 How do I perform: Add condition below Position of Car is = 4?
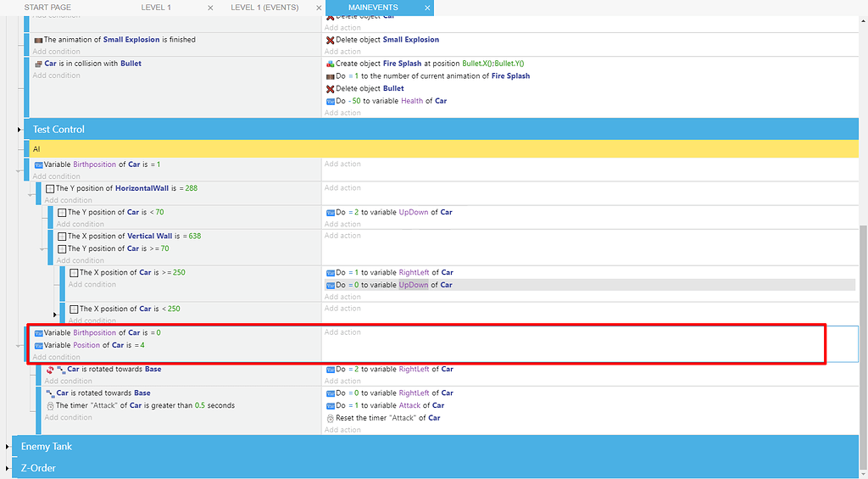click(56, 357)
